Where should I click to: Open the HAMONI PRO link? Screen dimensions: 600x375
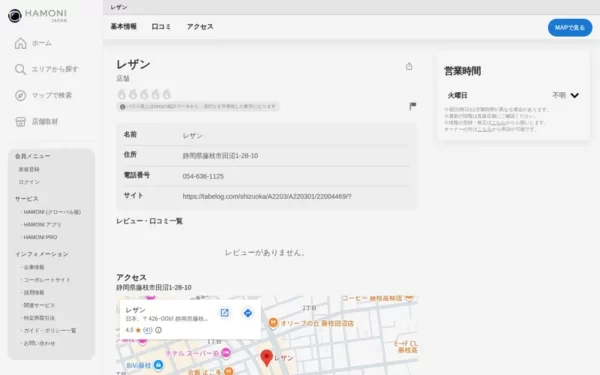click(40, 237)
